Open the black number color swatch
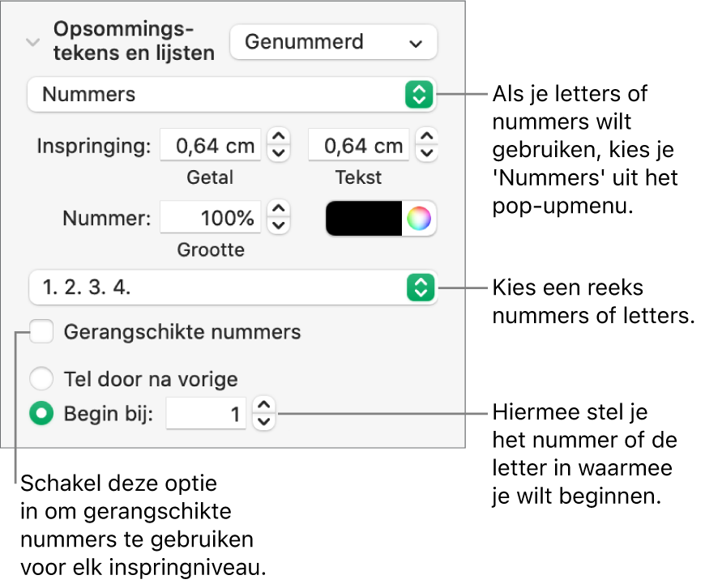 [x=364, y=218]
